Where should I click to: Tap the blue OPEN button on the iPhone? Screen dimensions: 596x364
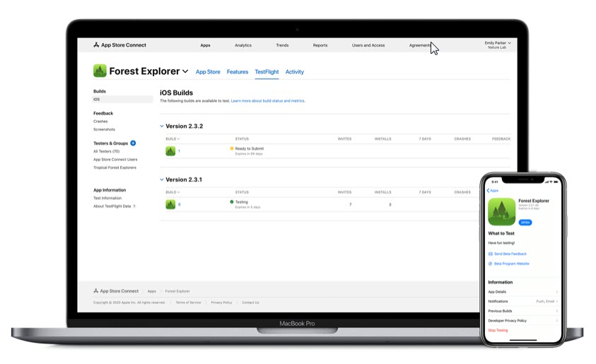(x=525, y=223)
